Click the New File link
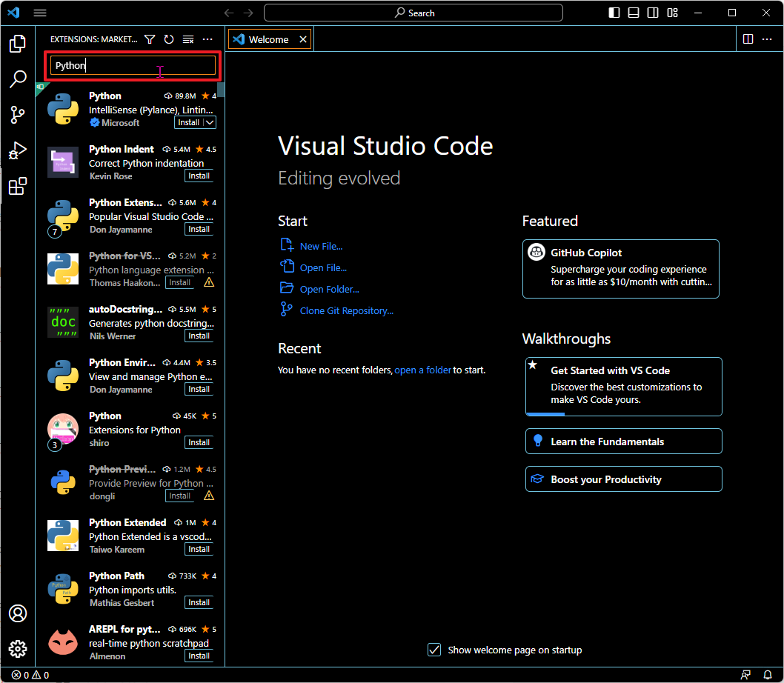The image size is (784, 683). pyautogui.click(x=321, y=246)
